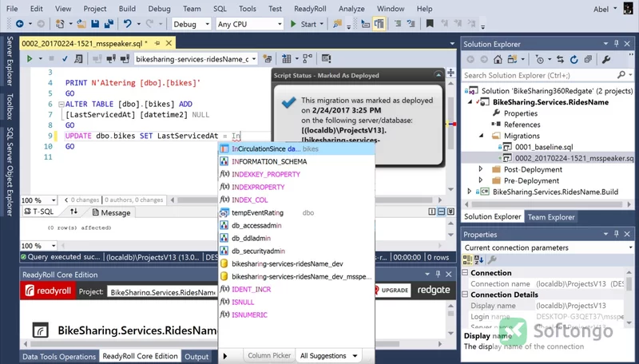Expand the Post-Deployment folder
Screen dimensions: 639x364
coord(481,169)
